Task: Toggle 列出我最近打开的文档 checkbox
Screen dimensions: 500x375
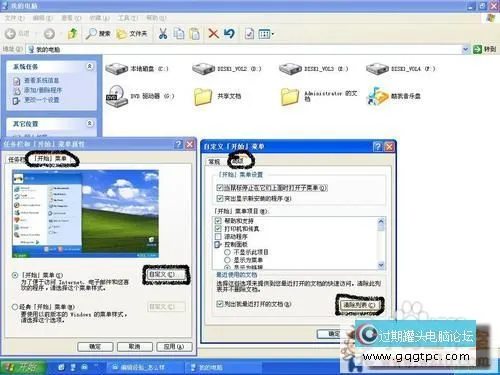Action: coord(220,304)
